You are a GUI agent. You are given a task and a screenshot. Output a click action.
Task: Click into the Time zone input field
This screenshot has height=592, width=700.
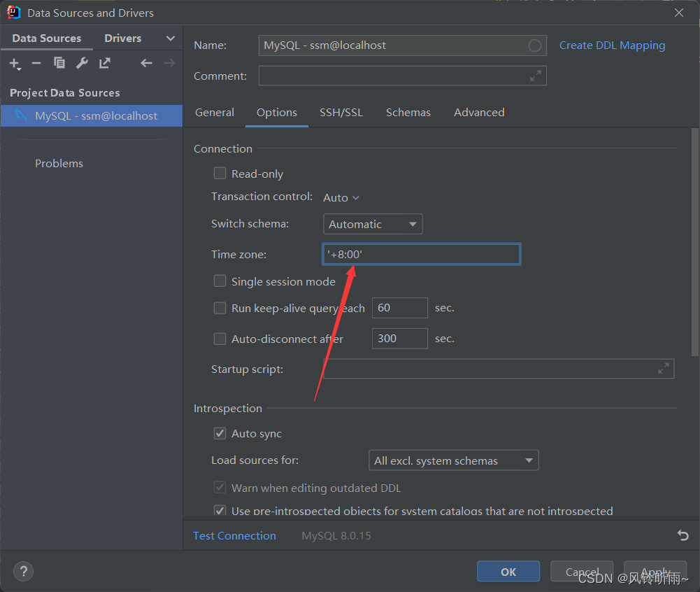click(434, 254)
